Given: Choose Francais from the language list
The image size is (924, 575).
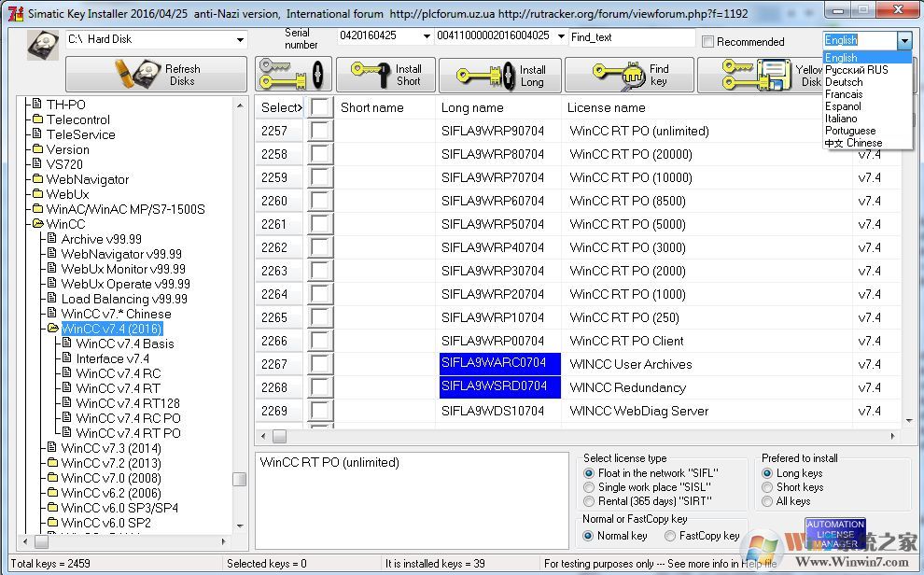Looking at the screenshot, I should [844, 94].
